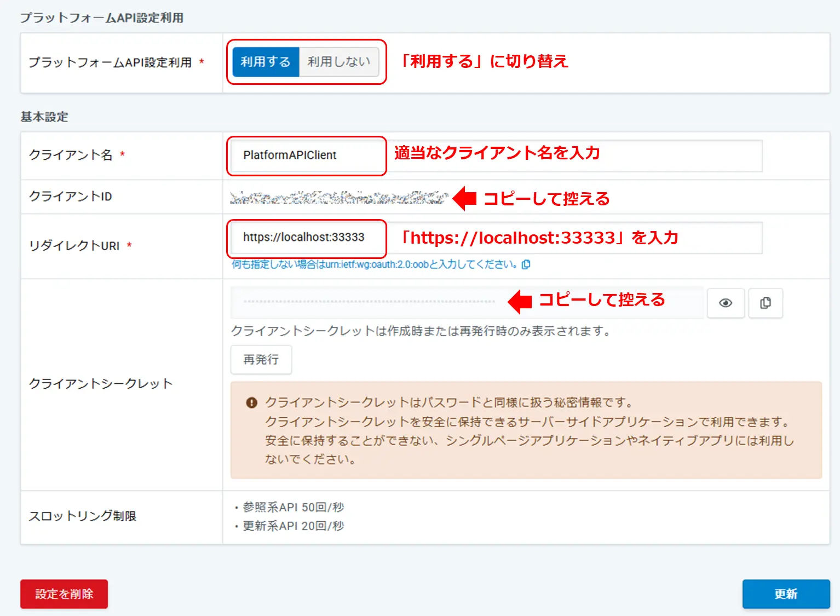
Task: Click the copy icon beside the oob instruction text
Action: tap(526, 264)
